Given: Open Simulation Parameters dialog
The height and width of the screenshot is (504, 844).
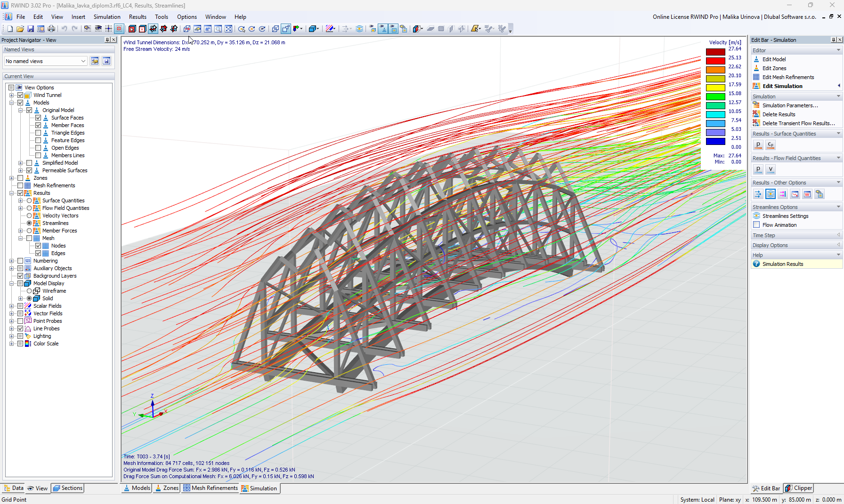Looking at the screenshot, I should click(x=790, y=105).
